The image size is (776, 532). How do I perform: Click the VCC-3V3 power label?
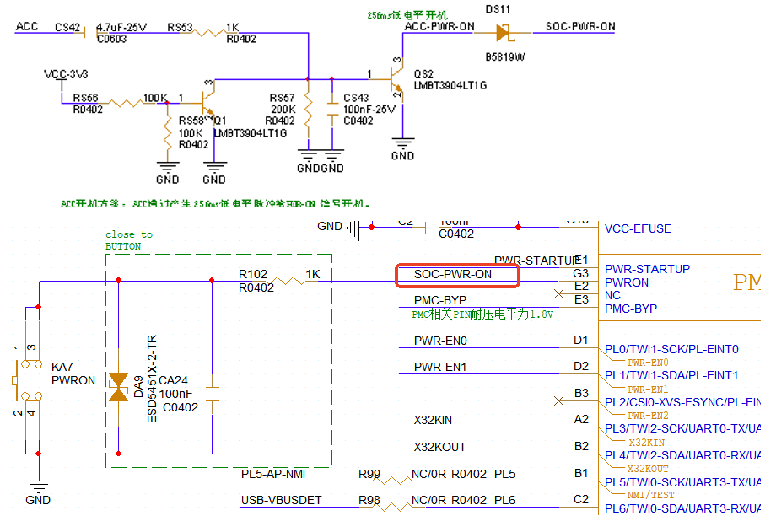[66, 74]
